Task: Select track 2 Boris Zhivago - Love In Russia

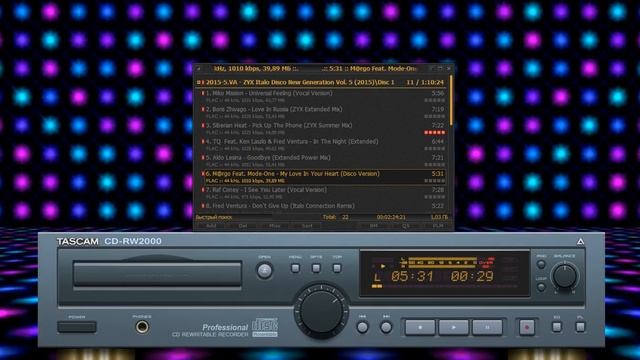Action: pyautogui.click(x=323, y=113)
